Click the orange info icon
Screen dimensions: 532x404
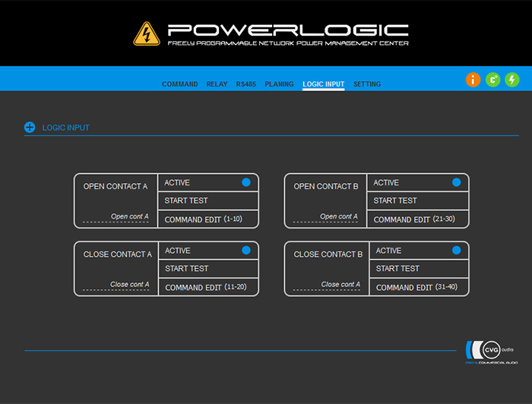point(473,80)
